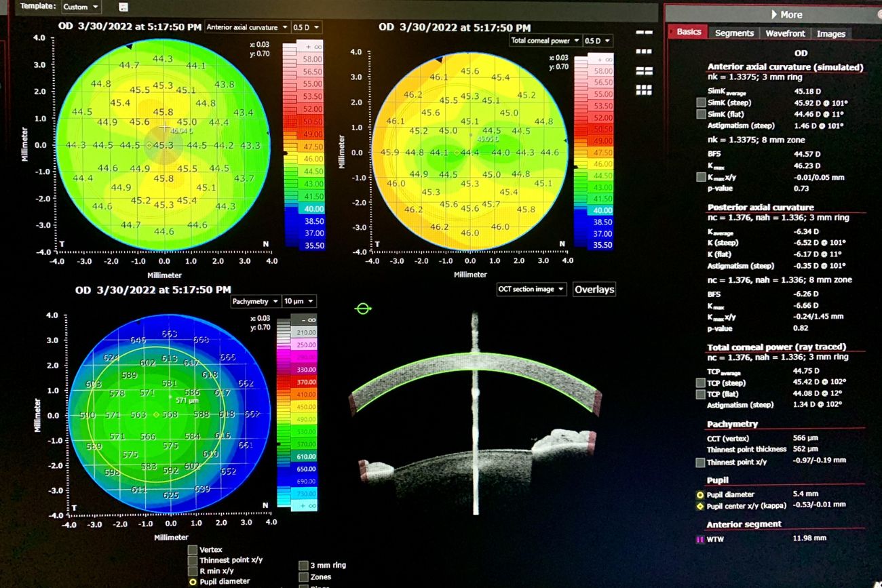
Task: Click the Overlays button
Action: coord(594,290)
